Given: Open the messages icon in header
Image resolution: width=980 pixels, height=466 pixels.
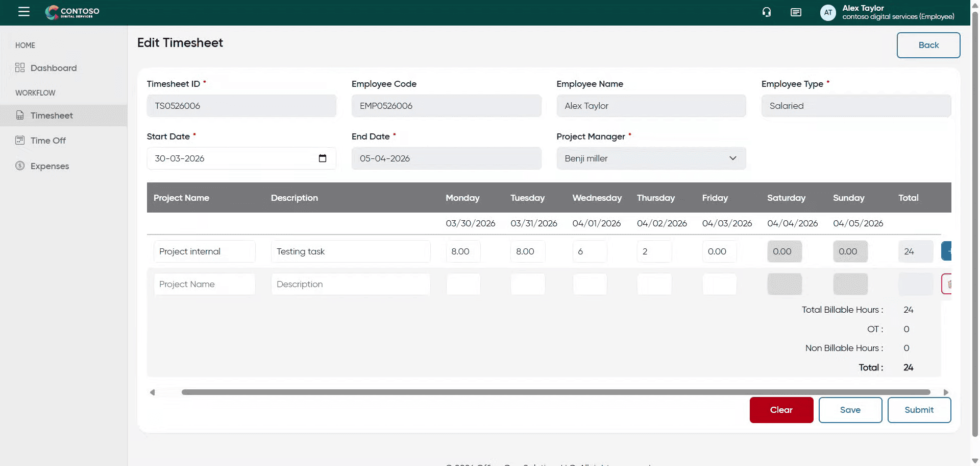Looking at the screenshot, I should tap(796, 12).
